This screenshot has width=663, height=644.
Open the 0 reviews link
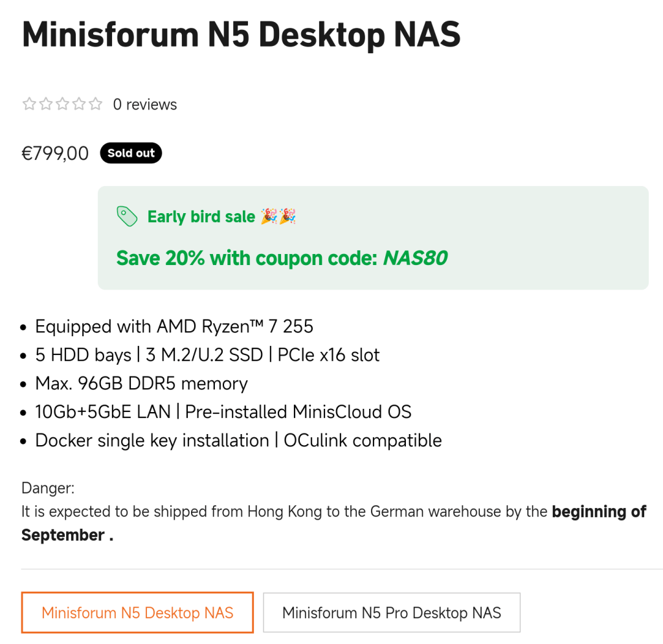tap(145, 105)
